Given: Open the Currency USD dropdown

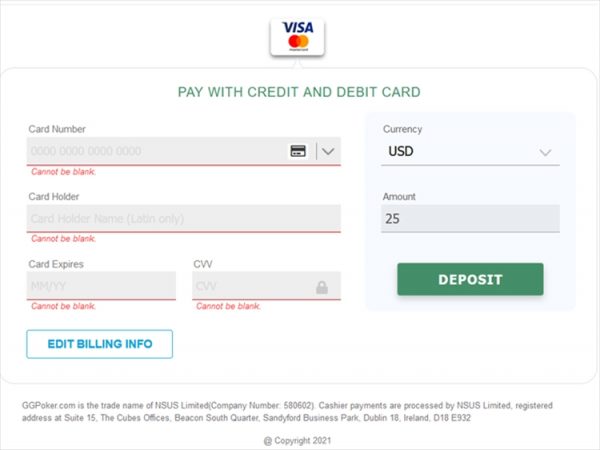Looking at the screenshot, I should click(x=470, y=152).
